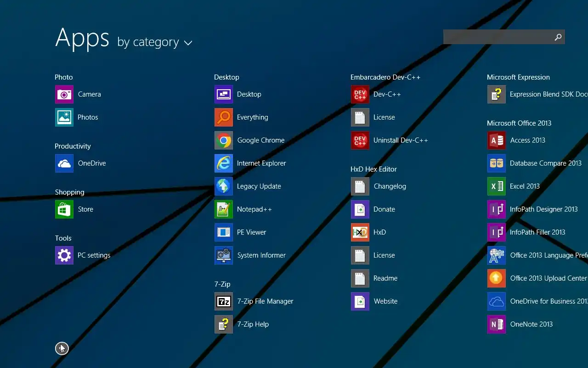This screenshot has width=588, height=368.
Task: Open PC settings gear icon
Action: point(64,255)
